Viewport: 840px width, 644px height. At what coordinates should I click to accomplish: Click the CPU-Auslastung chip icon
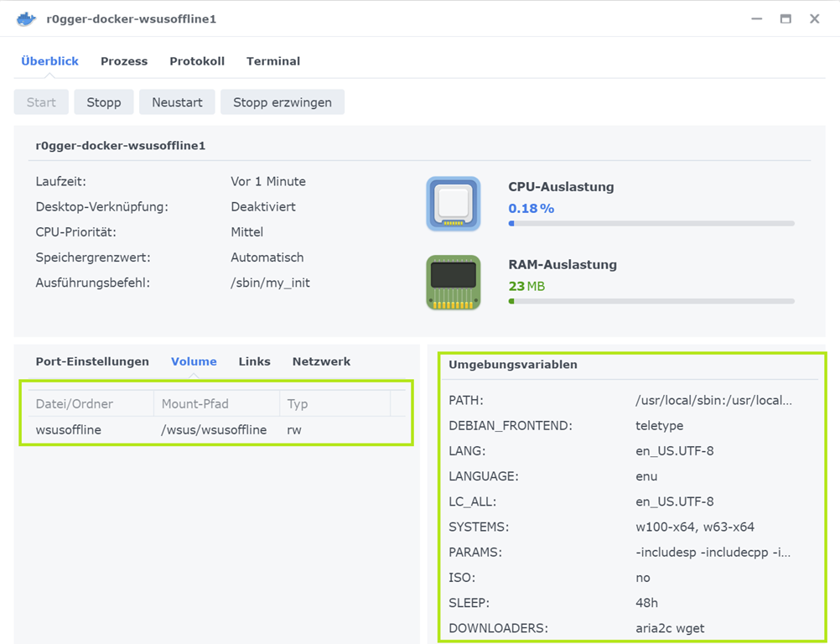coord(453,204)
